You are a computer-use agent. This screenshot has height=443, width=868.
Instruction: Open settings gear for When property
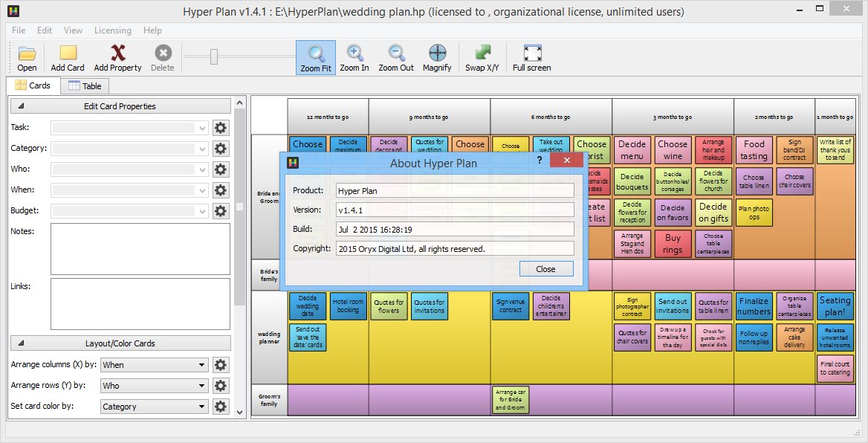pyautogui.click(x=221, y=190)
